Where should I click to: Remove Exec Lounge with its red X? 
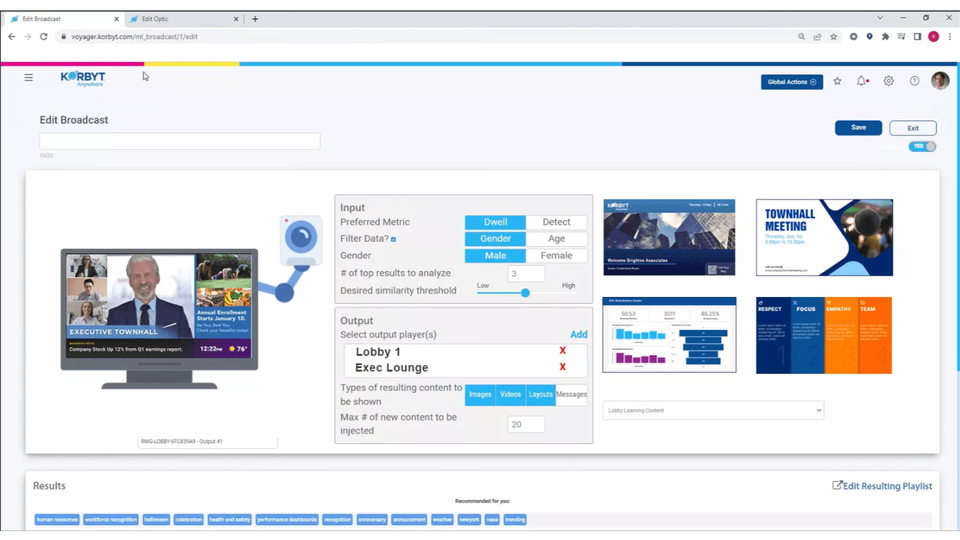click(x=562, y=368)
